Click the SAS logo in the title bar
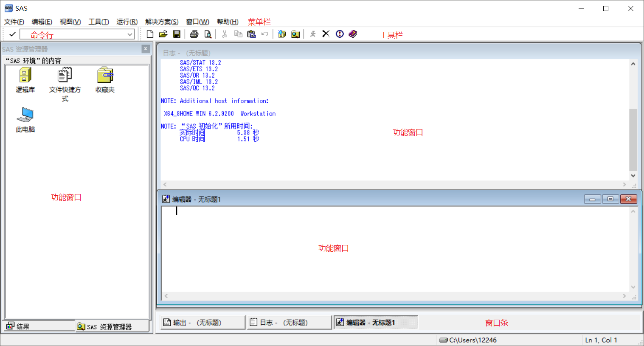644x346 pixels. [x=8, y=8]
